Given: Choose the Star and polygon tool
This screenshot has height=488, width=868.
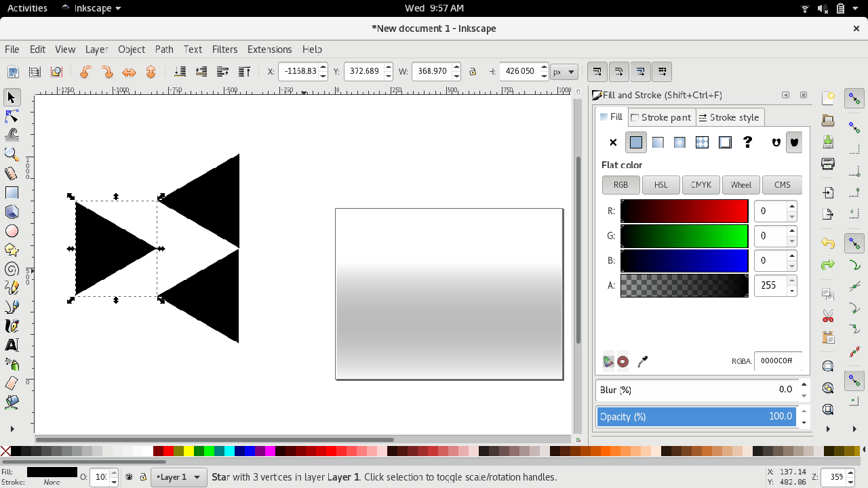Looking at the screenshot, I should pyautogui.click(x=12, y=250).
